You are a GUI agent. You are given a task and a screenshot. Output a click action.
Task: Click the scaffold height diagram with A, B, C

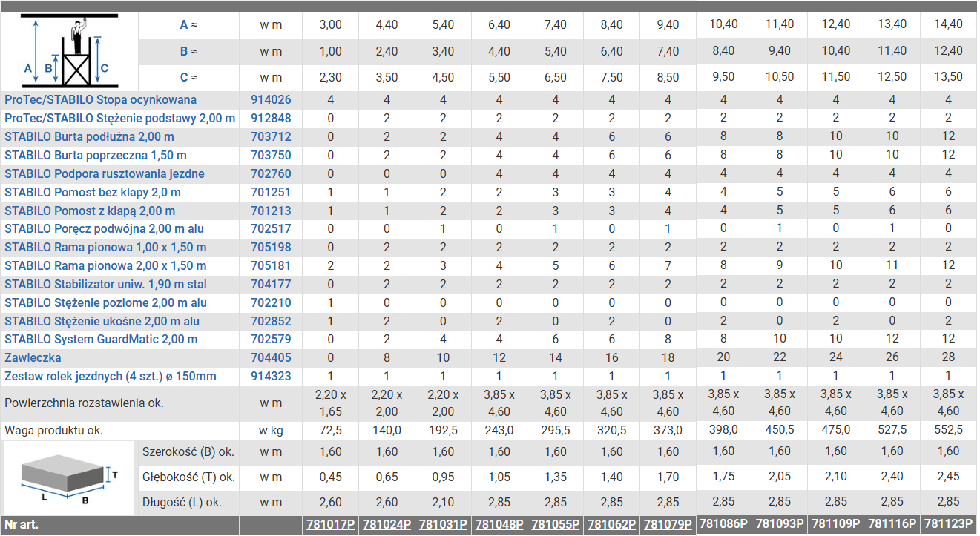[x=68, y=52]
